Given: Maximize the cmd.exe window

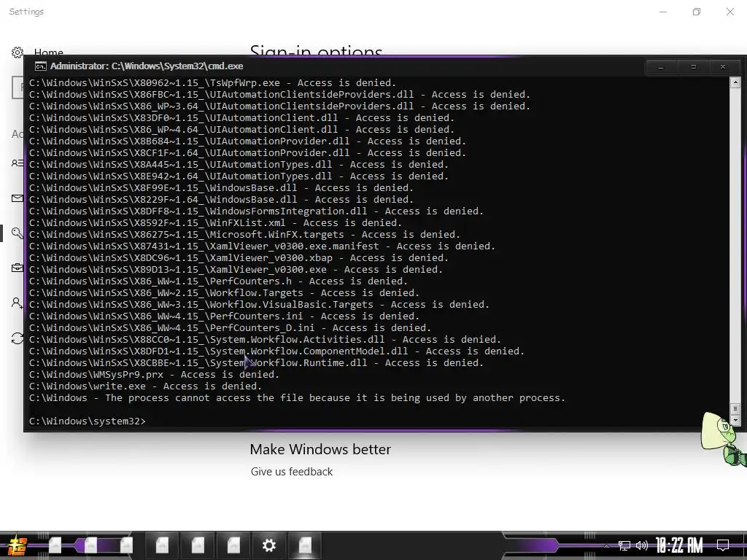Looking at the screenshot, I should [x=694, y=67].
